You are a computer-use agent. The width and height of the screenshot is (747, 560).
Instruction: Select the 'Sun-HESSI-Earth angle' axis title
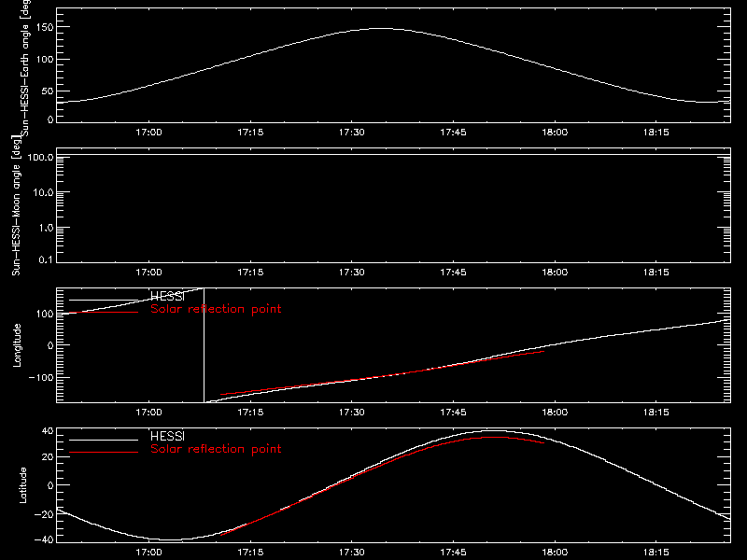(x=25, y=68)
